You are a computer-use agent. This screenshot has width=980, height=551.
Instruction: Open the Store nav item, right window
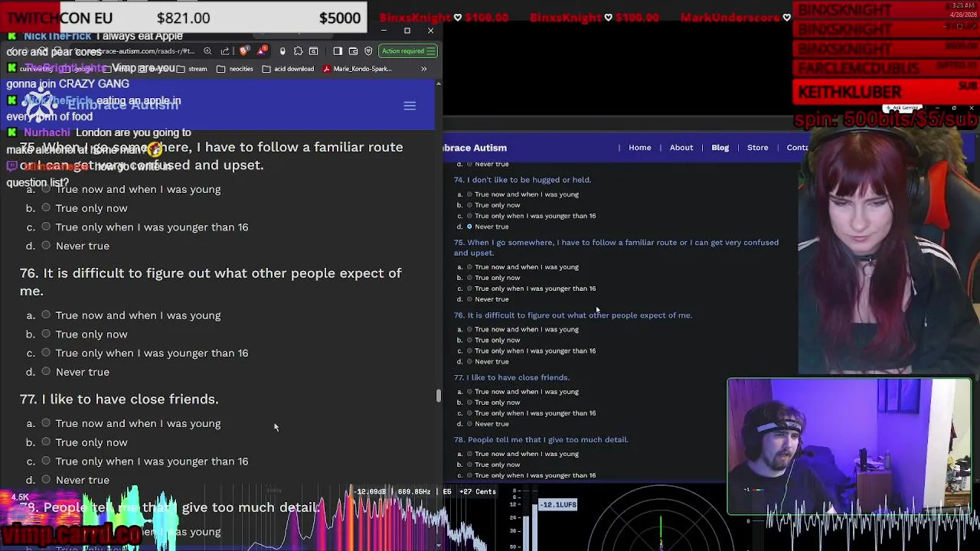[758, 148]
